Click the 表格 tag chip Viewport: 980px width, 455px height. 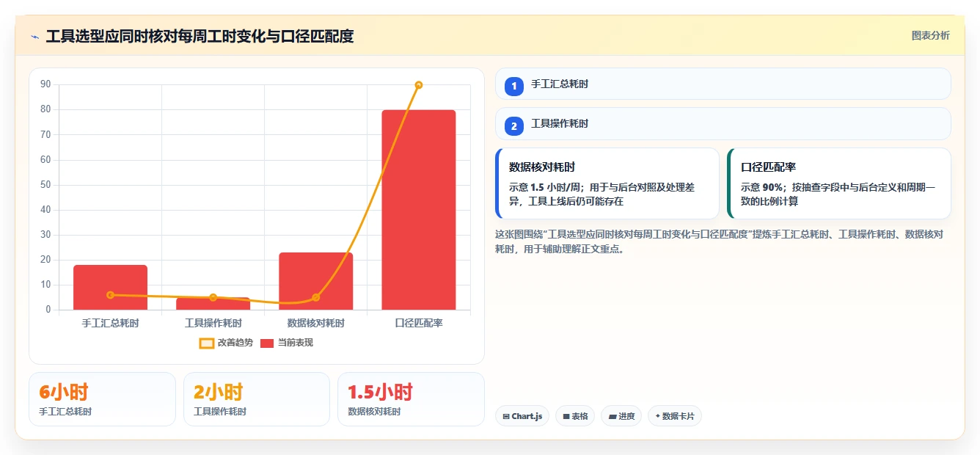pyautogui.click(x=575, y=416)
